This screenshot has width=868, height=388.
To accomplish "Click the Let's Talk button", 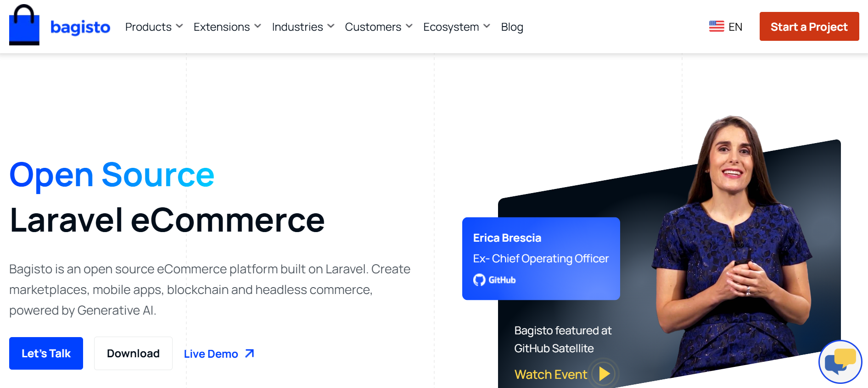I will pyautogui.click(x=46, y=353).
